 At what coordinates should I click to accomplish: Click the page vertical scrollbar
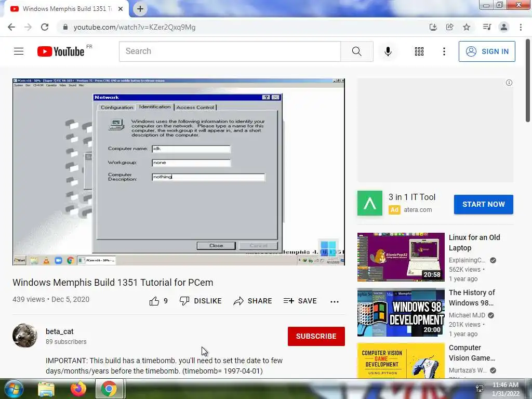(x=528, y=81)
